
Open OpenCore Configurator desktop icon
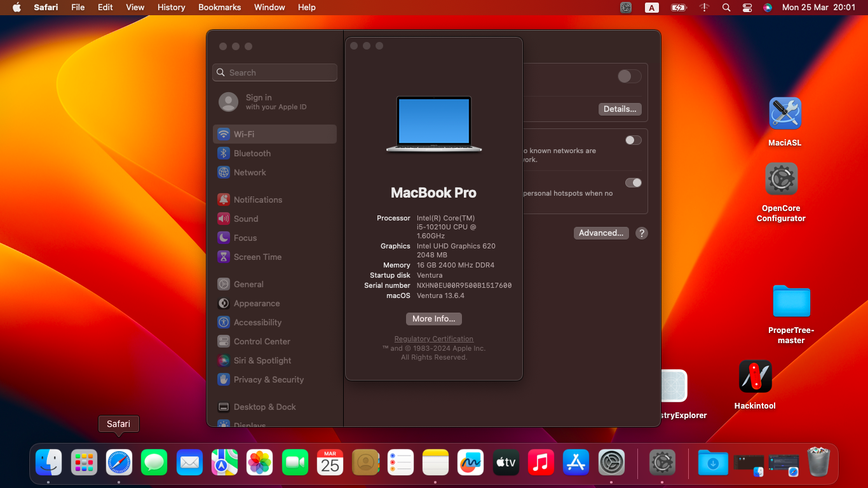pos(781,179)
